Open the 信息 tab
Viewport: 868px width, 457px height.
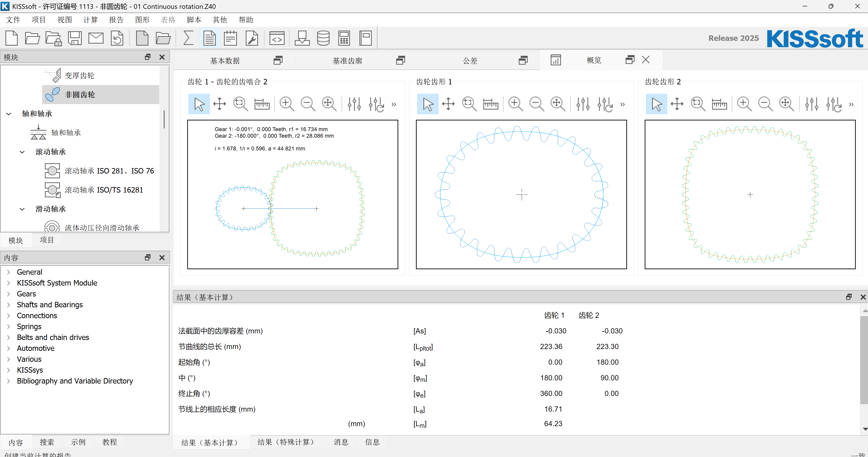click(372, 442)
